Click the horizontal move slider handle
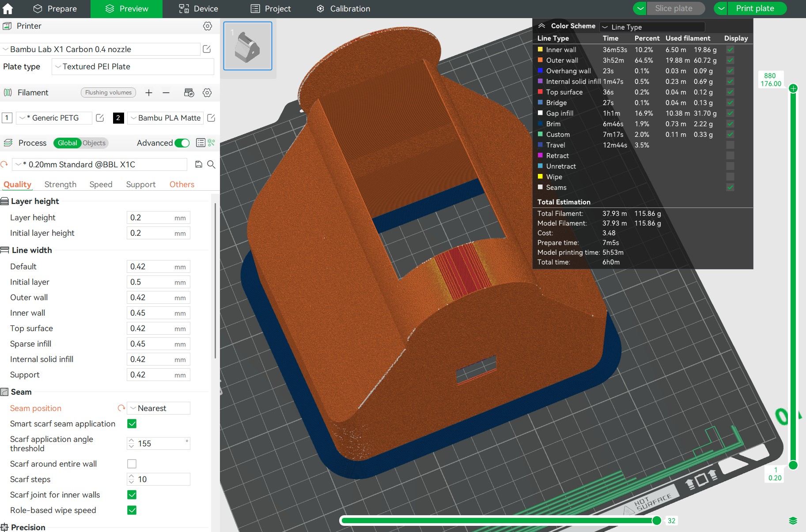Screen dimensions: 806x532 click(x=657, y=521)
